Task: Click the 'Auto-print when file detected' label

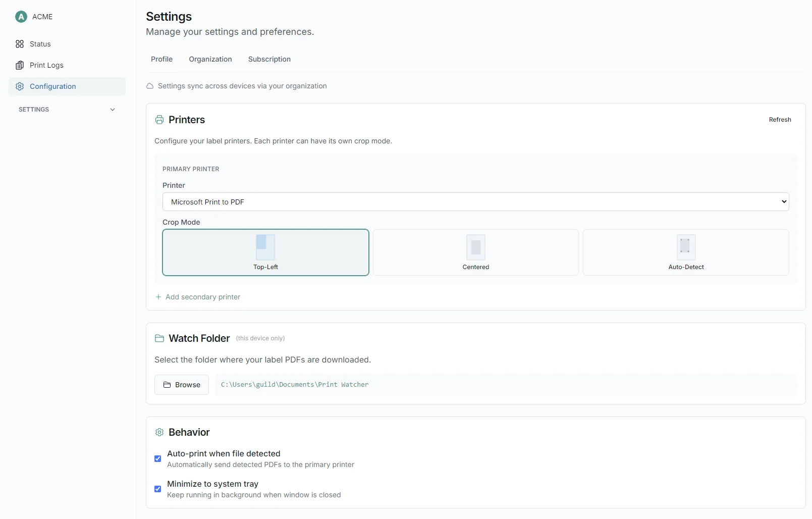Action: [224, 454]
